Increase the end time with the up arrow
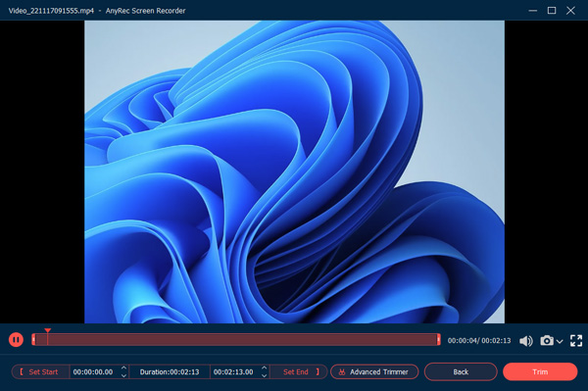The height and width of the screenshot is (391, 588). click(264, 368)
